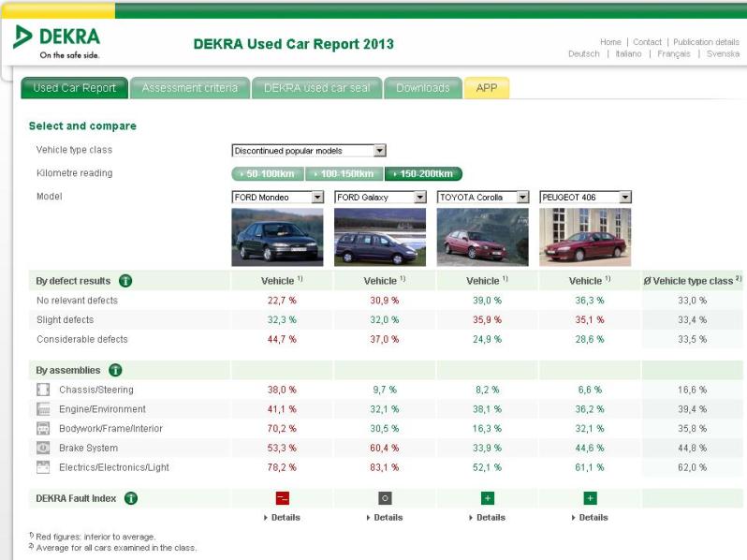Select the 150-200tkm kilometre reading
Image resolution: width=747 pixels, height=560 pixels.
(x=423, y=174)
